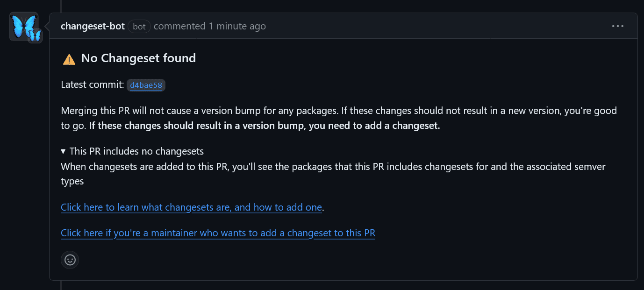This screenshot has width=644, height=290.
Task: Click the "bot" label badge
Action: click(x=139, y=27)
